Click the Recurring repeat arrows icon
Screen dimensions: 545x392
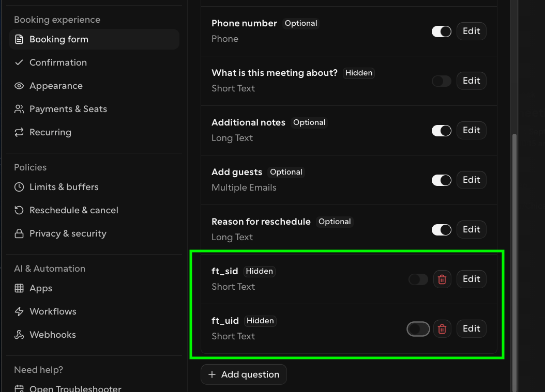click(19, 132)
